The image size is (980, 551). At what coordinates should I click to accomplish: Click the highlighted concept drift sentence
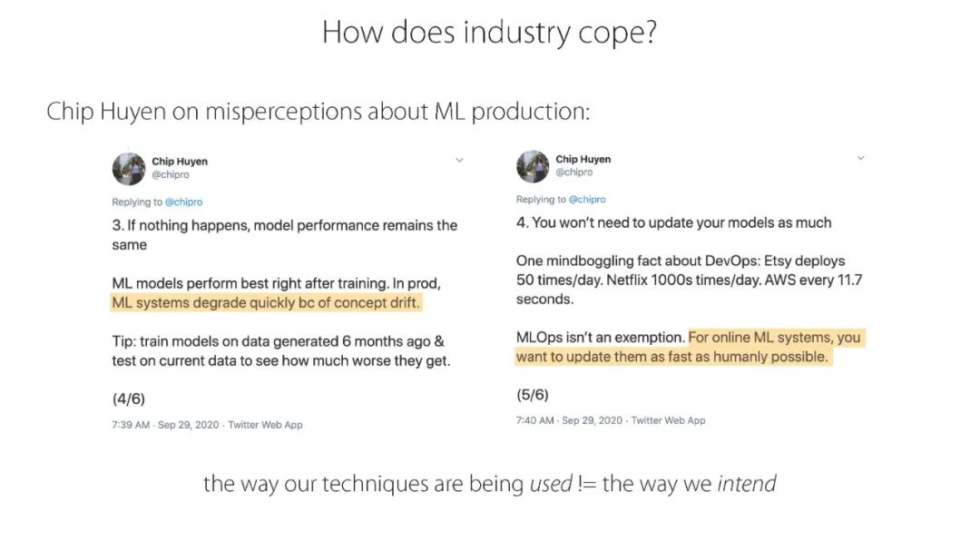pos(266,303)
